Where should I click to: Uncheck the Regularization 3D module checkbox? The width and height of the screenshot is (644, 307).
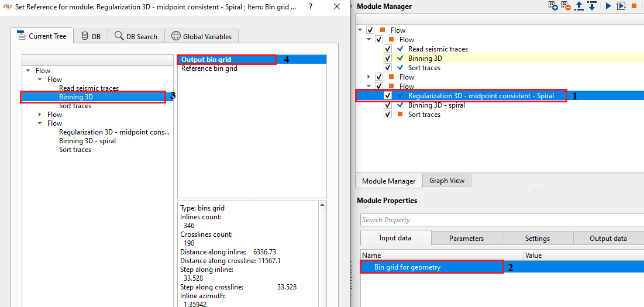[388, 96]
